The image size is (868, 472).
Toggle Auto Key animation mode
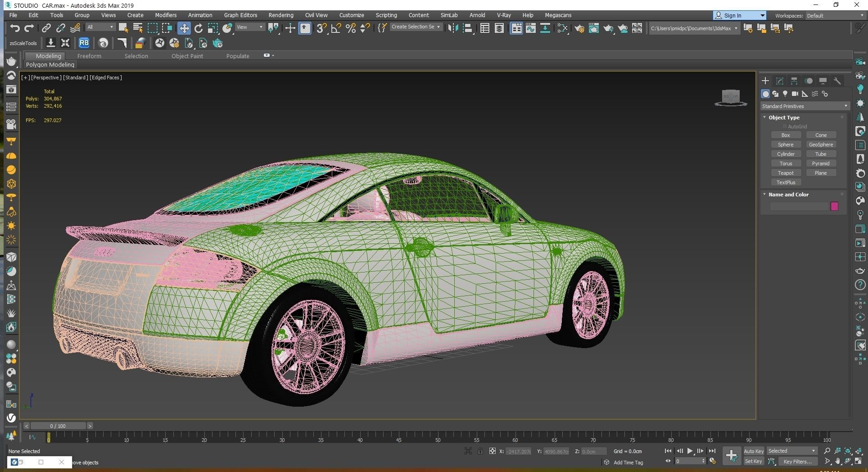coord(754,451)
